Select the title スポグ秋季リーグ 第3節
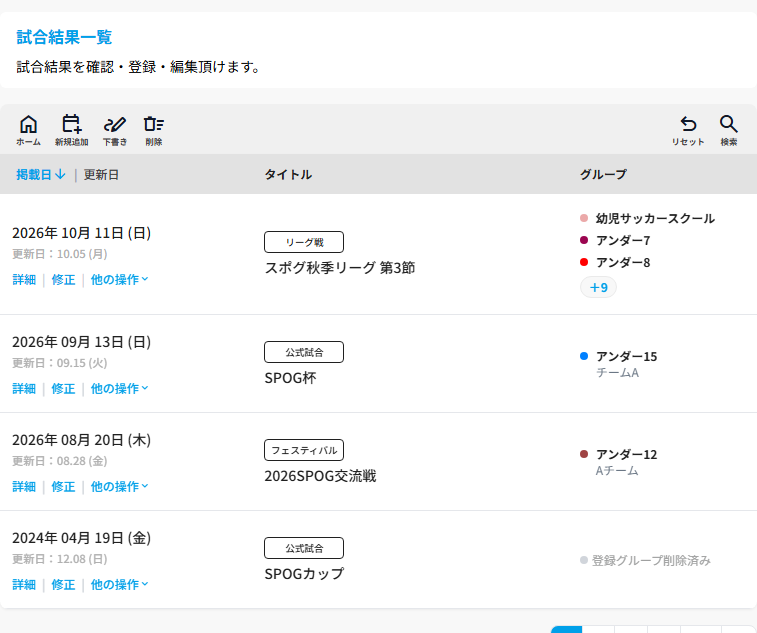757x633 pixels. (340, 267)
